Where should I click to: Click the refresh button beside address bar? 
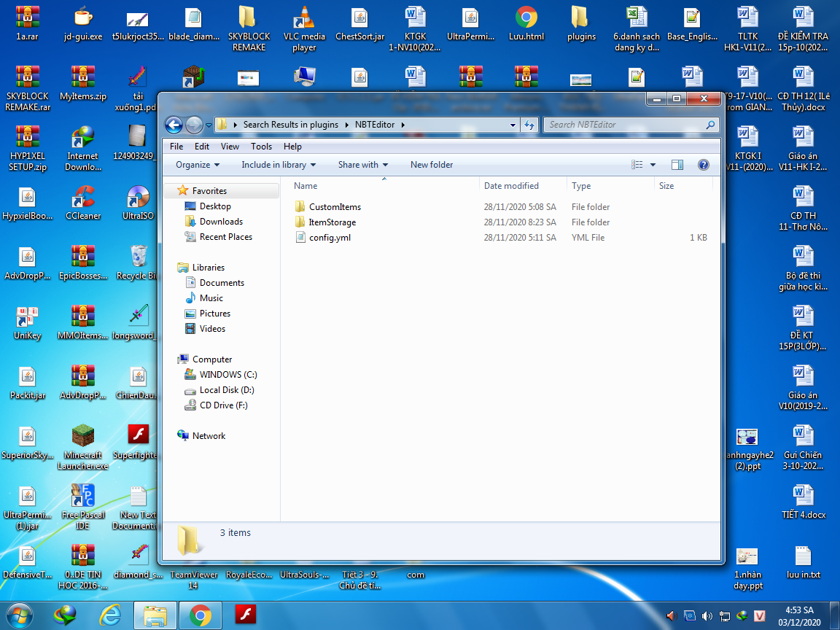[x=529, y=125]
